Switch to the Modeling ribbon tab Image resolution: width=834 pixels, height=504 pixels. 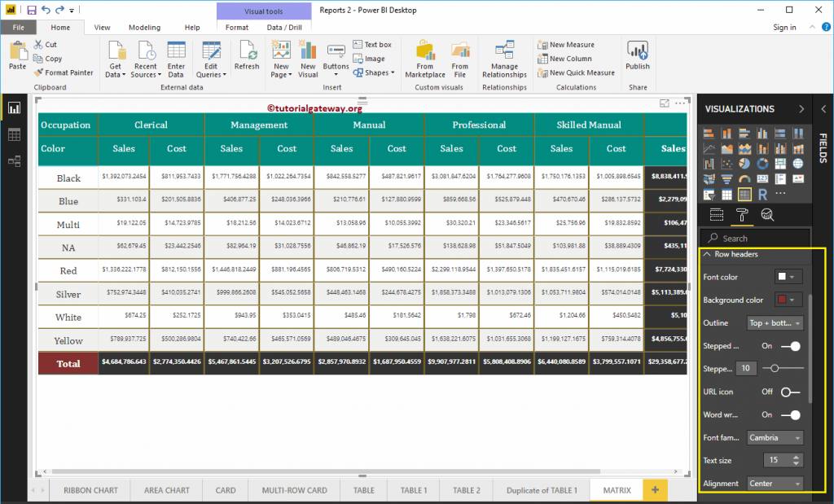pyautogui.click(x=144, y=27)
